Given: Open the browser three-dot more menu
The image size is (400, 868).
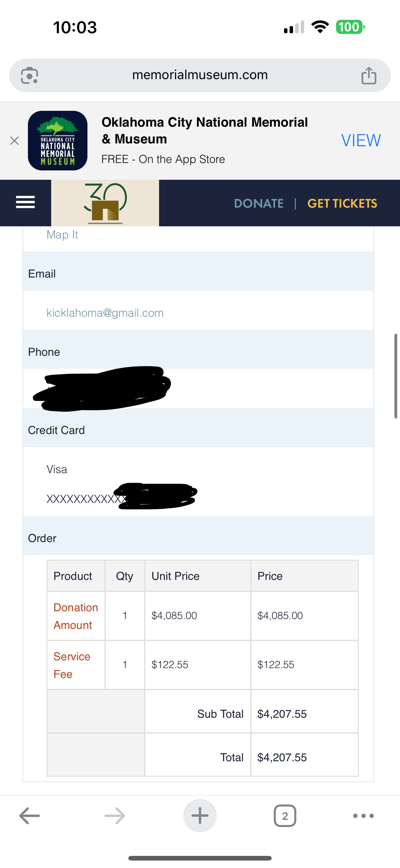Looking at the screenshot, I should point(363,816).
